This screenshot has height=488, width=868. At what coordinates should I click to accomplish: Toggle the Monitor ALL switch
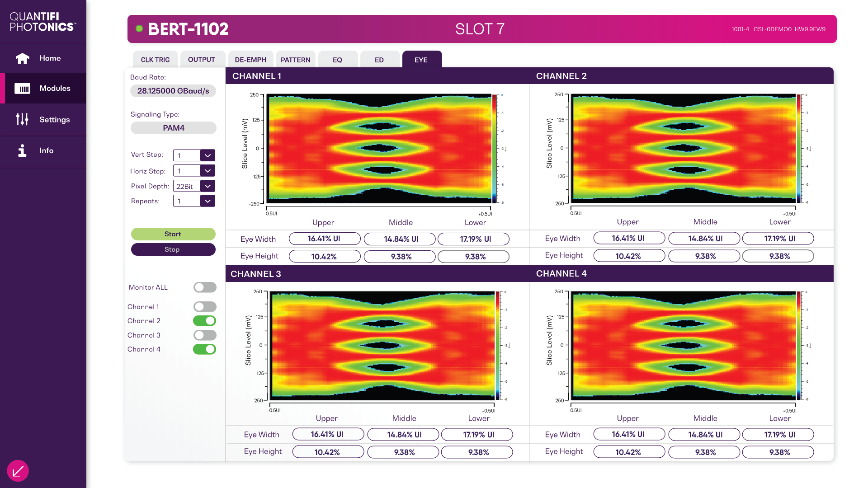205,287
